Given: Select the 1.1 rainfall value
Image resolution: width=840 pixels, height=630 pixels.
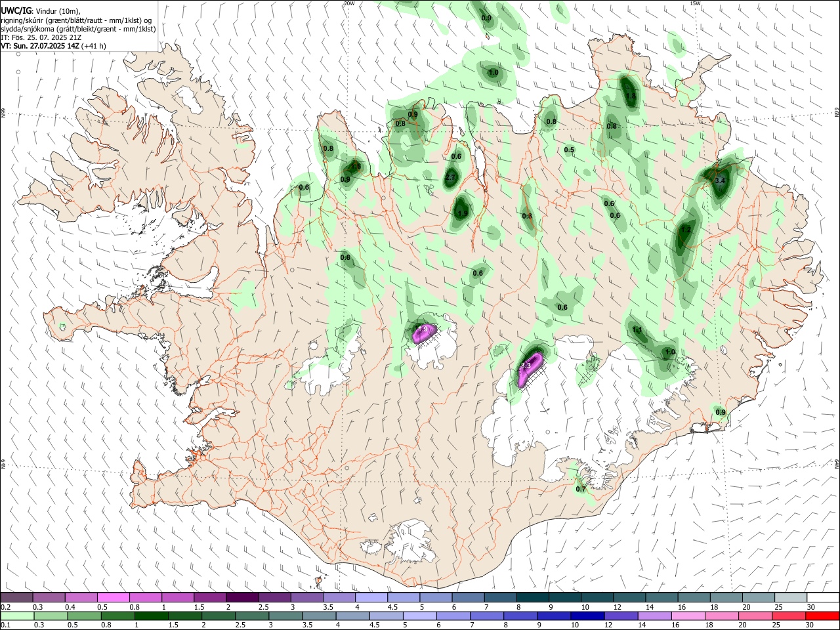Looking at the screenshot, I should point(637,330).
